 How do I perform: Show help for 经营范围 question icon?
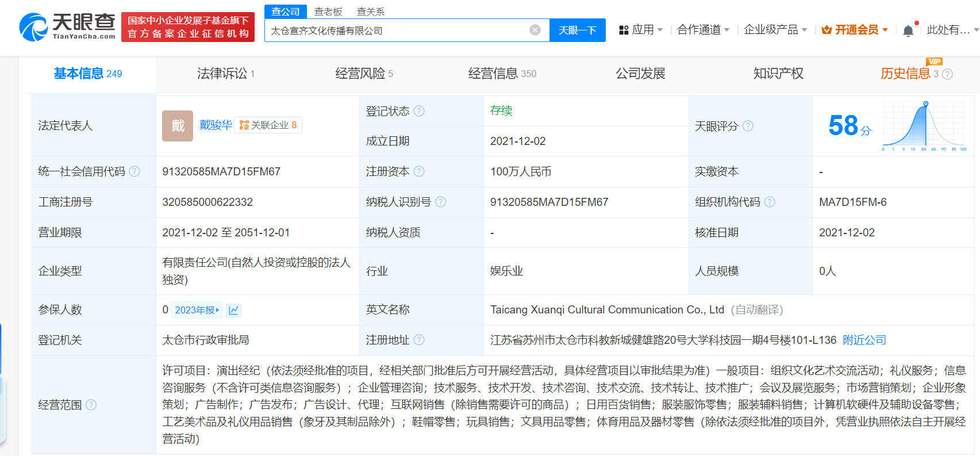pyautogui.click(x=91, y=405)
